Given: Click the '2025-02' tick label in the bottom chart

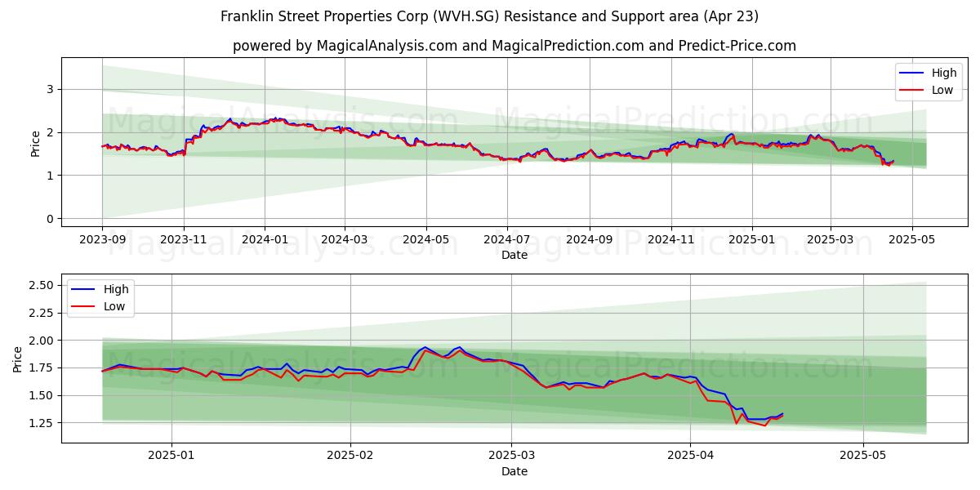Looking at the screenshot, I should coord(350,457).
